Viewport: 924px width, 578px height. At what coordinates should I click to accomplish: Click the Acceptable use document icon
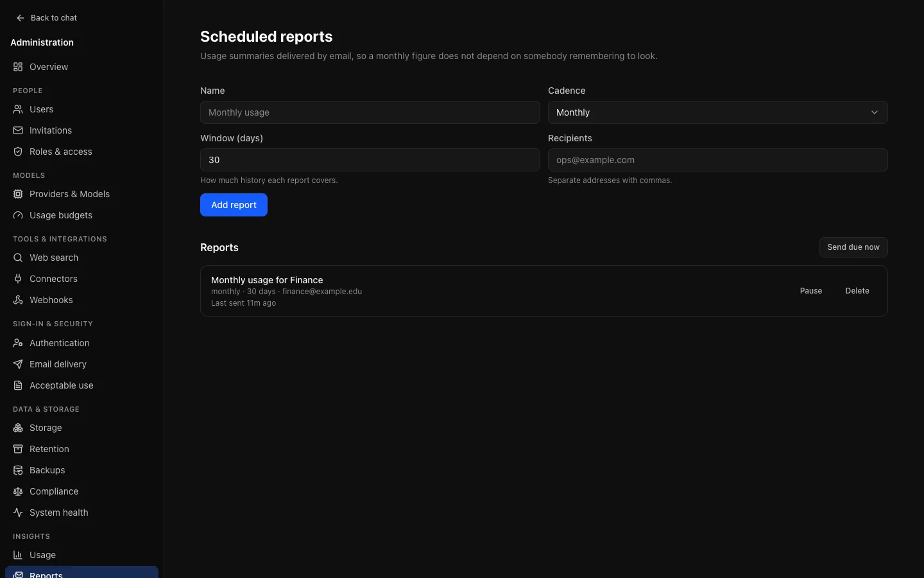tap(18, 385)
